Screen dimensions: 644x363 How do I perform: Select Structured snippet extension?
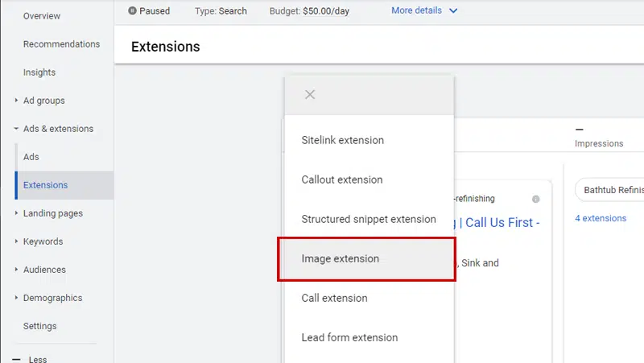pos(369,219)
